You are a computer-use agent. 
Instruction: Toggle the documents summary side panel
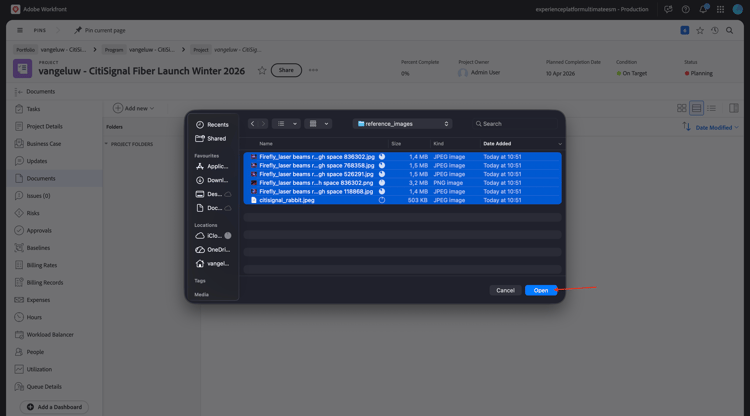coord(734,108)
